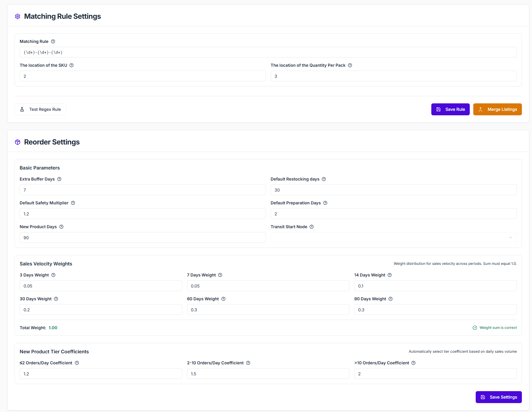
Task: Expand the Transit Start Node dropdown
Action: tap(511, 237)
